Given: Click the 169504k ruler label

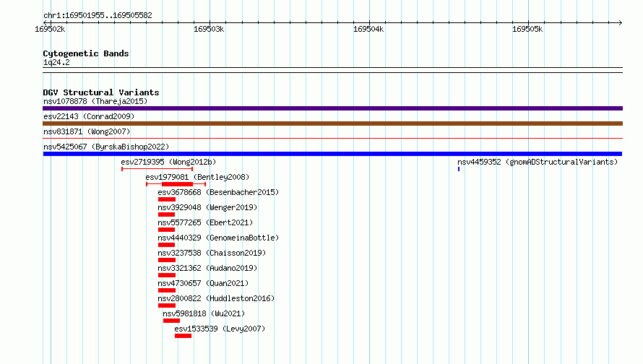Looking at the screenshot, I should tap(368, 29).
